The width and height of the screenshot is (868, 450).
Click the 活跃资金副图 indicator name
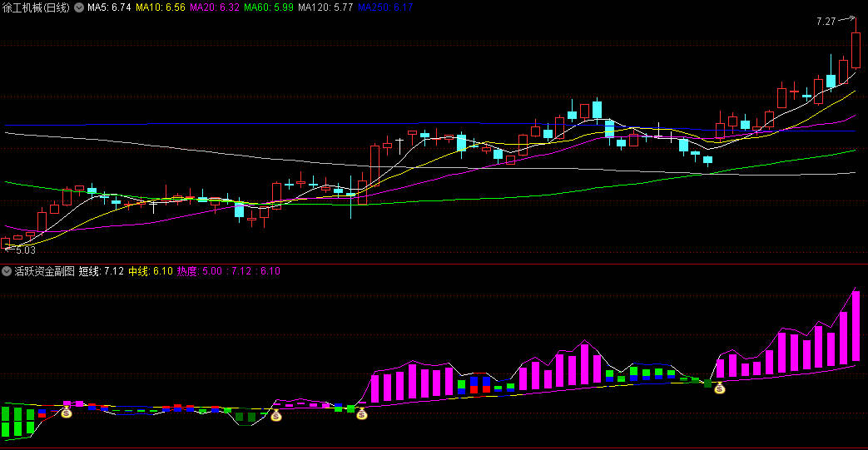(44, 271)
